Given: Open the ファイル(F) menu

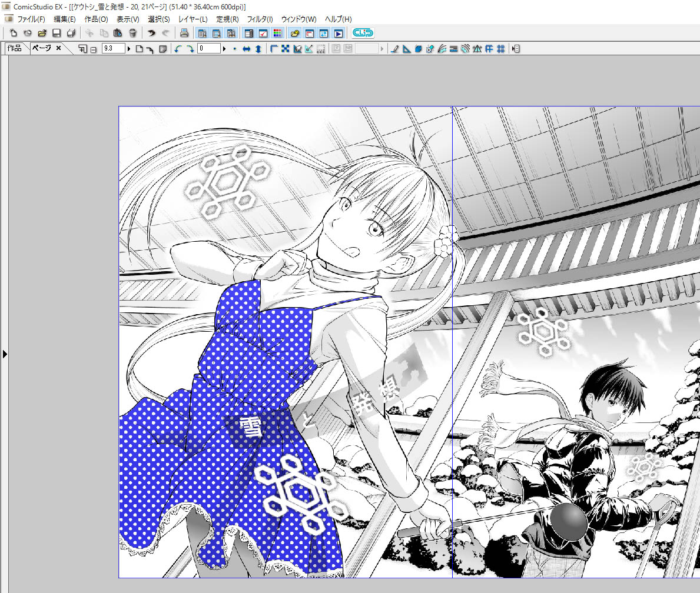Looking at the screenshot, I should [31, 19].
